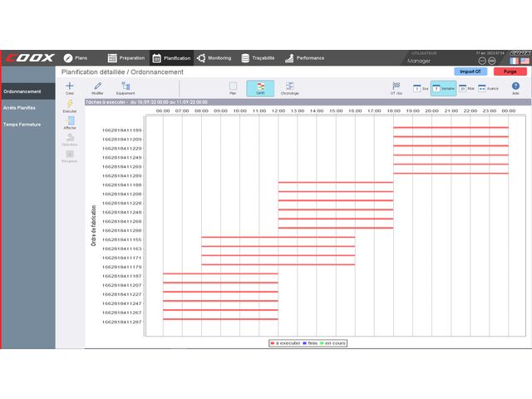Switch to Chronologie view
The image size is (532, 399).
289,86
